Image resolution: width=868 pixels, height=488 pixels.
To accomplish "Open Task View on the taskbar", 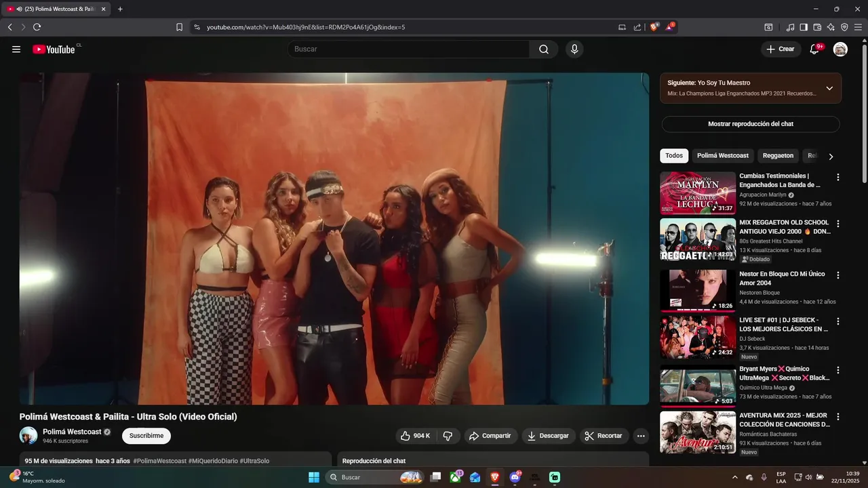I will click(x=436, y=477).
